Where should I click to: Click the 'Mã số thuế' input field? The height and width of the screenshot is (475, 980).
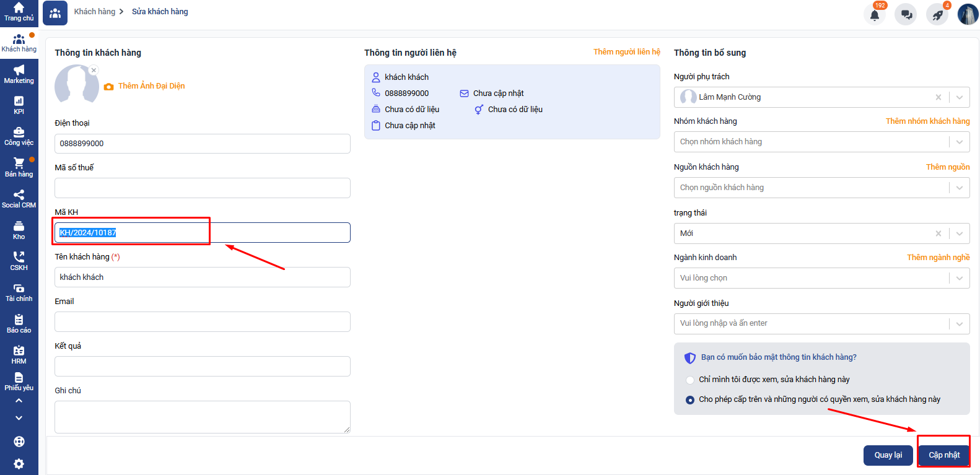202,188
